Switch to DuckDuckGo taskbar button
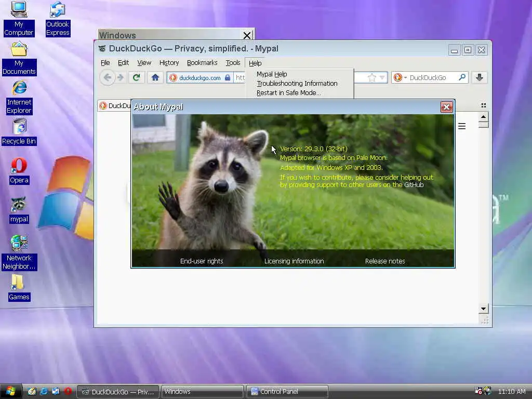Screen dimensions: 532x399 [118, 392]
